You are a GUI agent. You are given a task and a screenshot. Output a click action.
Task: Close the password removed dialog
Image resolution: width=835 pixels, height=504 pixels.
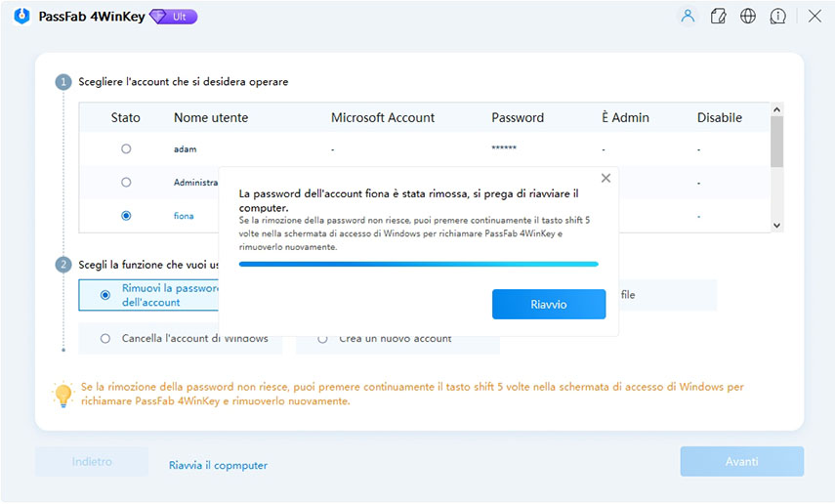(x=605, y=179)
